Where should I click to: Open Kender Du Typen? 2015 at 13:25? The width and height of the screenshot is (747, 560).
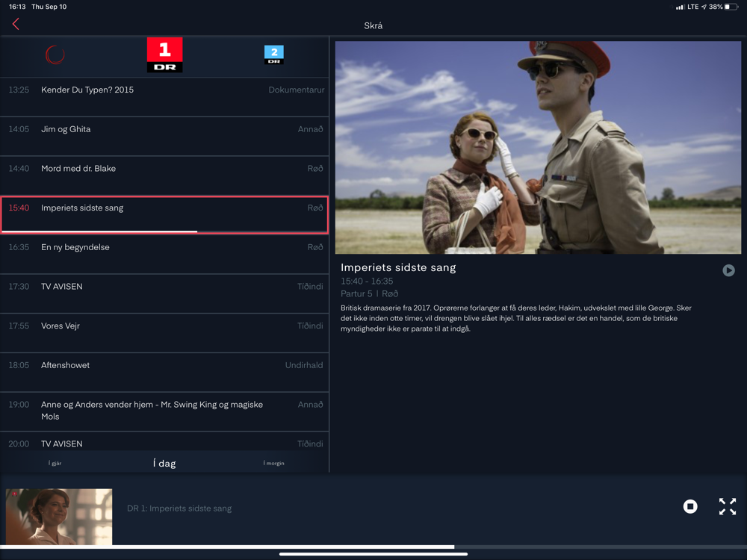click(x=164, y=97)
